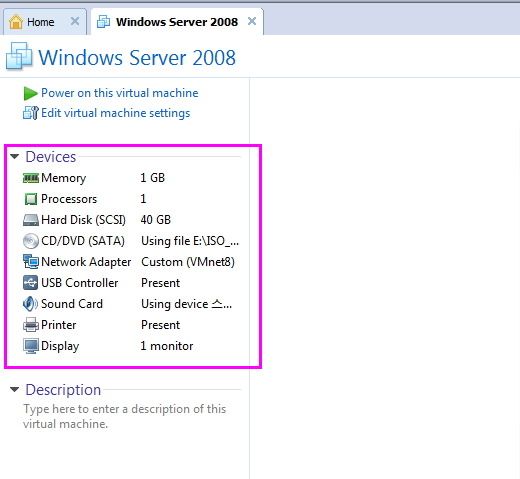Click the settings wrench icon
This screenshot has height=479, width=520.
[x=31, y=113]
